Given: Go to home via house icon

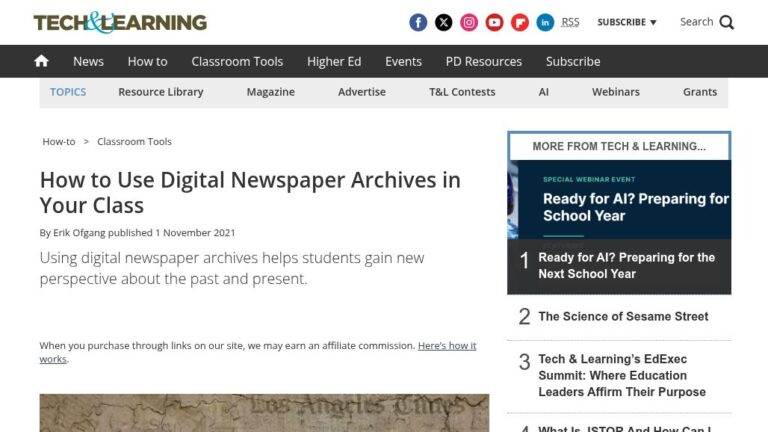Looking at the screenshot, I should pos(42,61).
